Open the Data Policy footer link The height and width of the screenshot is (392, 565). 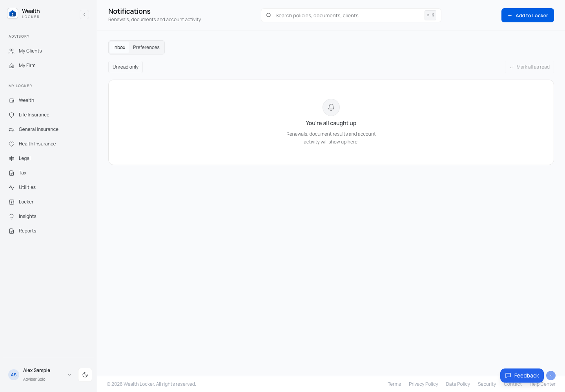tap(458, 384)
